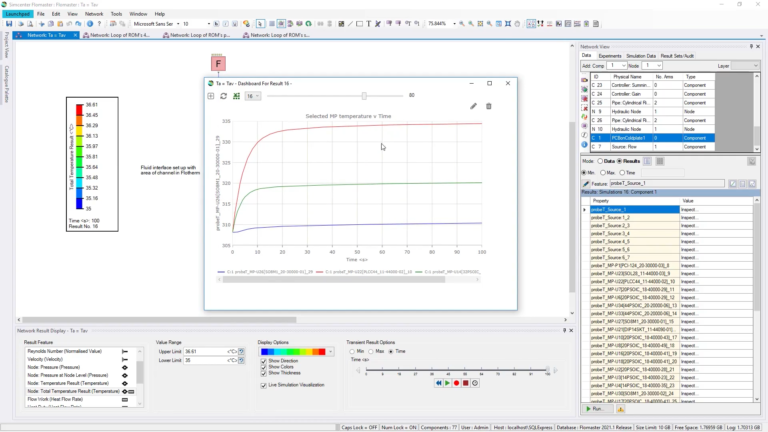The image size is (768, 432).
Task: Select Max radio in Transient Result Options
Action: point(371,352)
